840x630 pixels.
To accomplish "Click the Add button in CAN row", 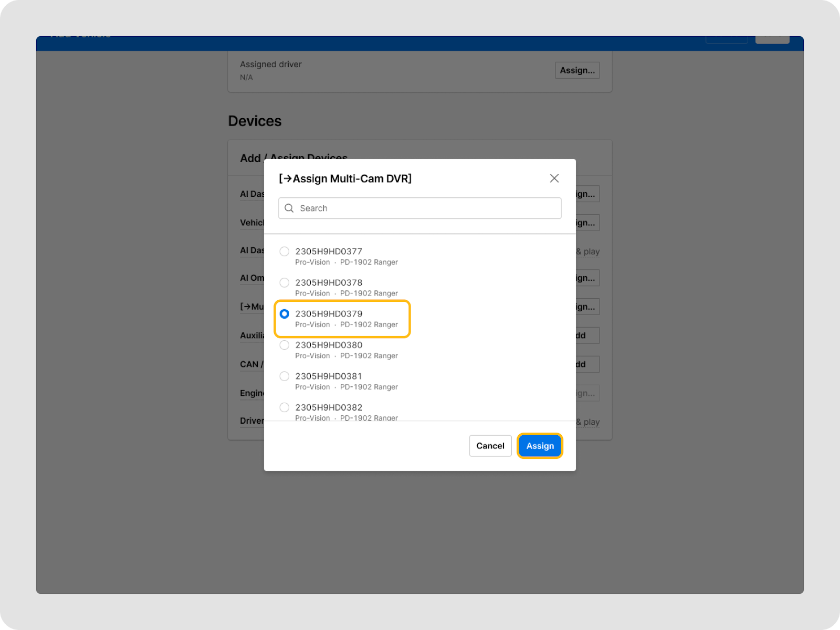I will click(587, 364).
